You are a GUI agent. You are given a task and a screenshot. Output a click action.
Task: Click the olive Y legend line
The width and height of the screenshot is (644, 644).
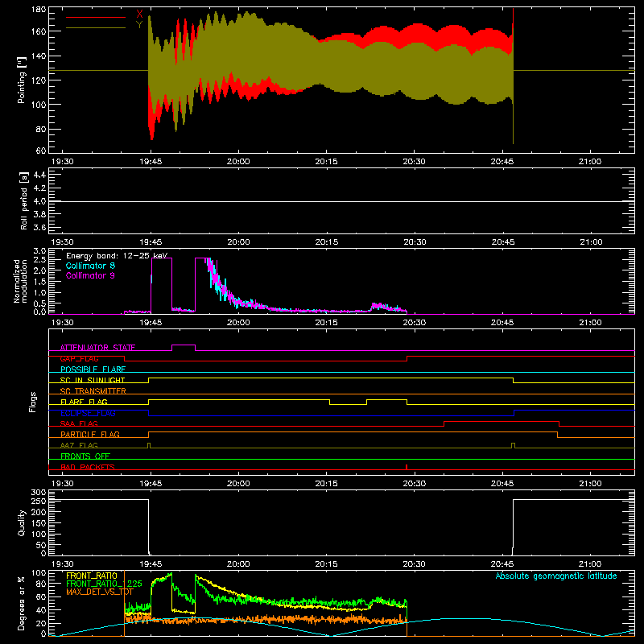[x=96, y=28]
